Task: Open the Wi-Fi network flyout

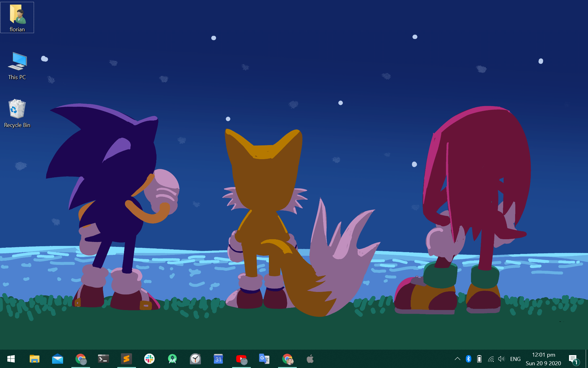Action: point(491,359)
